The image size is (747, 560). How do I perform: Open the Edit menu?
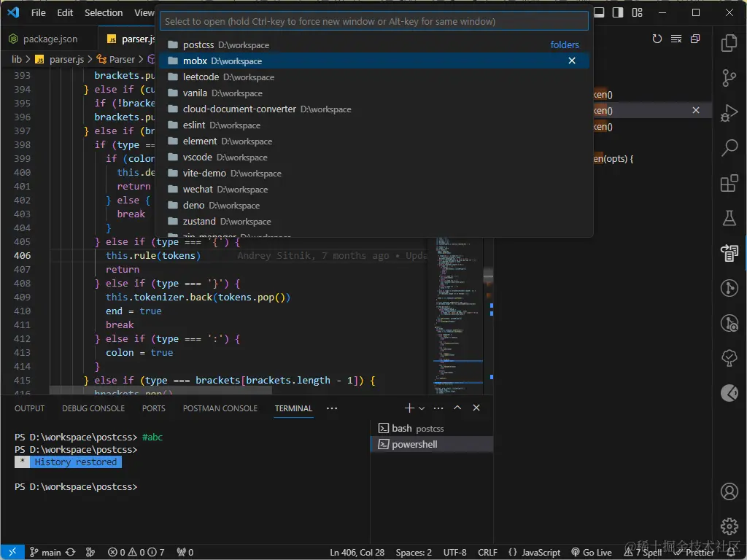65,13
